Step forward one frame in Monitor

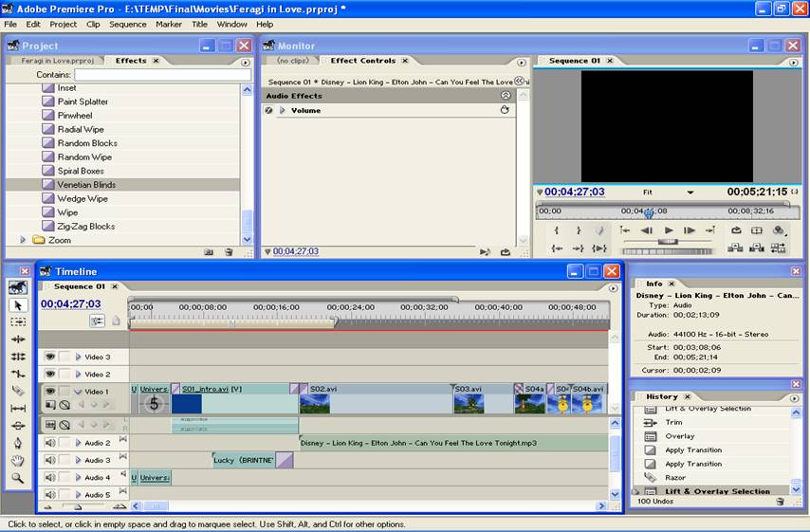point(690,230)
